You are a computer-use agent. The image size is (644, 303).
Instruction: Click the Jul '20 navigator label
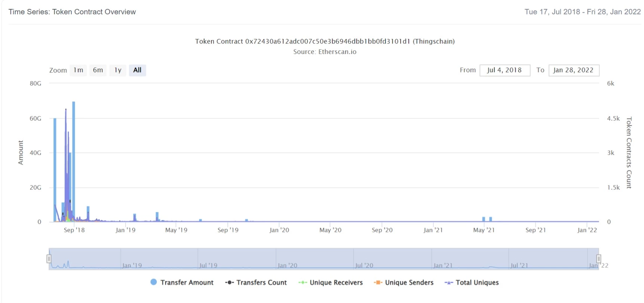pyautogui.click(x=364, y=266)
